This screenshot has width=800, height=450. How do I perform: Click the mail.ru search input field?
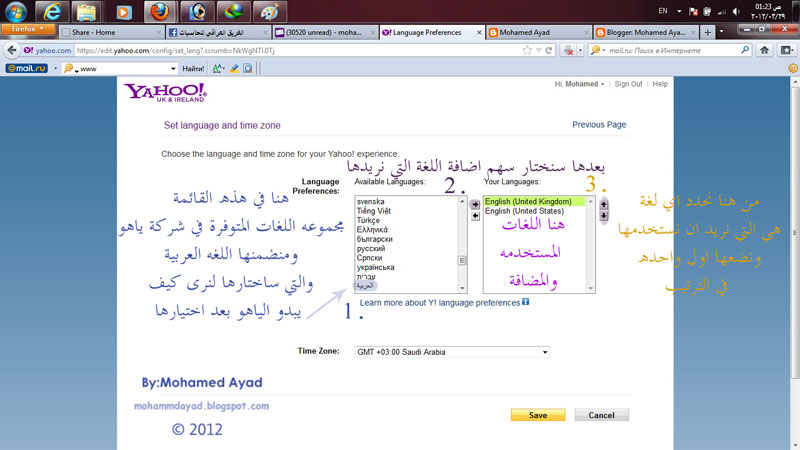672,51
